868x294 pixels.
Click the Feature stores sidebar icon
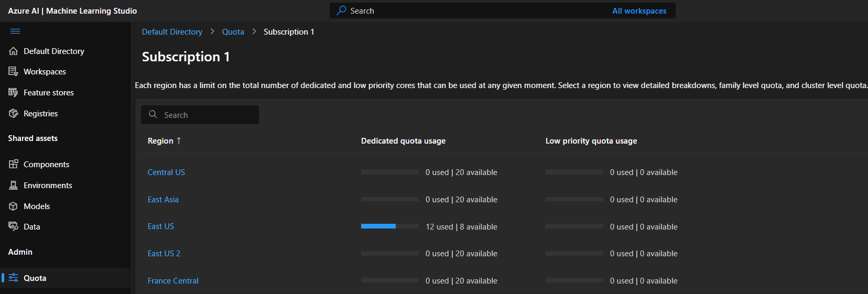[14, 93]
